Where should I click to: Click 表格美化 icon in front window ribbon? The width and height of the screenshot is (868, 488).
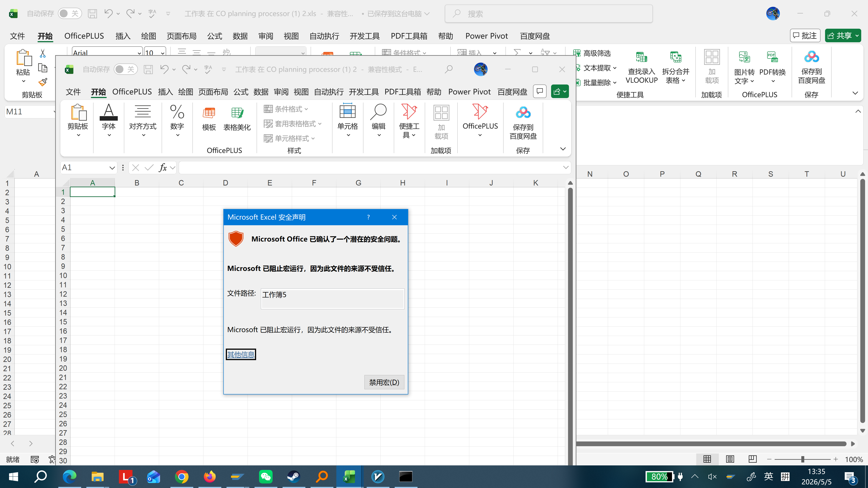[237, 119]
